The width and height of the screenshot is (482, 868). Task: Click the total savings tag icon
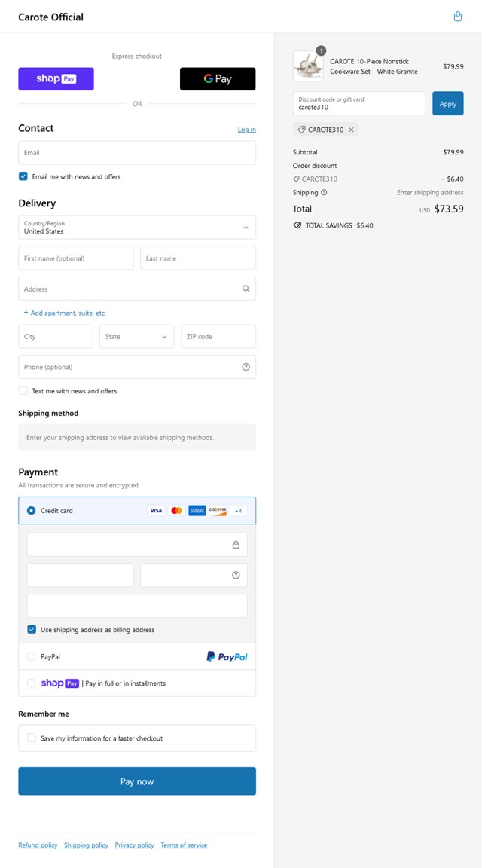pos(297,225)
